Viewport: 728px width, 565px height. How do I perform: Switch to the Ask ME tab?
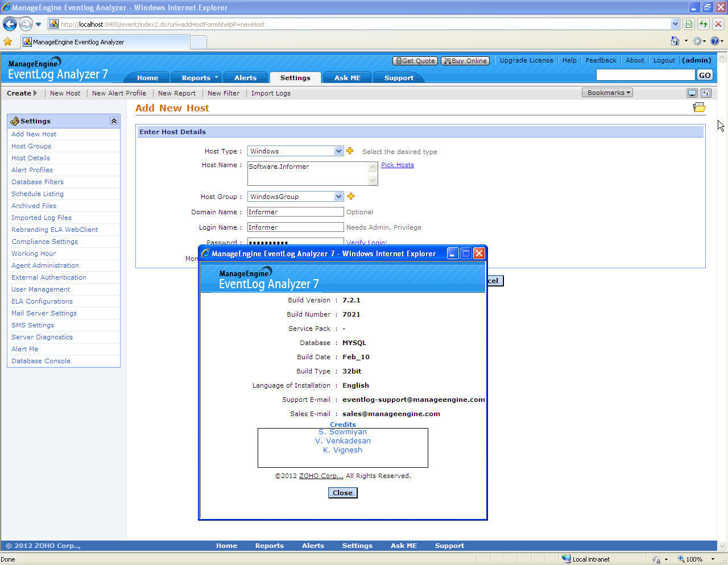tap(347, 78)
